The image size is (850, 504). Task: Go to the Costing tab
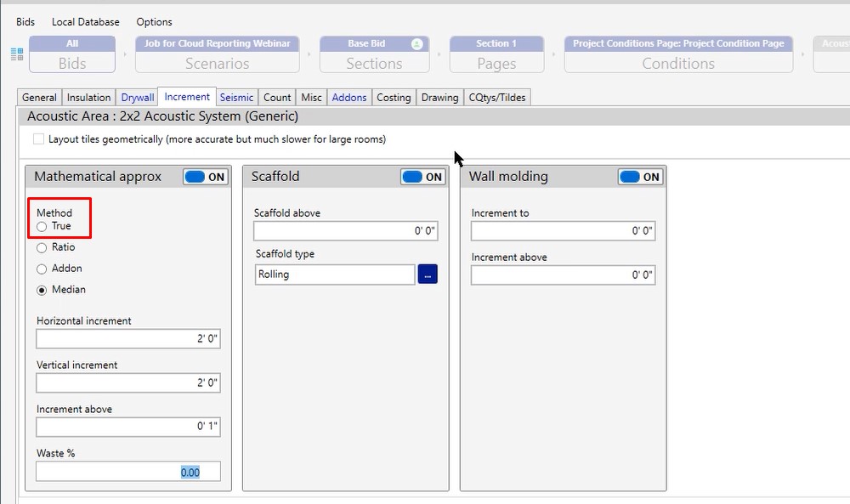pos(394,98)
